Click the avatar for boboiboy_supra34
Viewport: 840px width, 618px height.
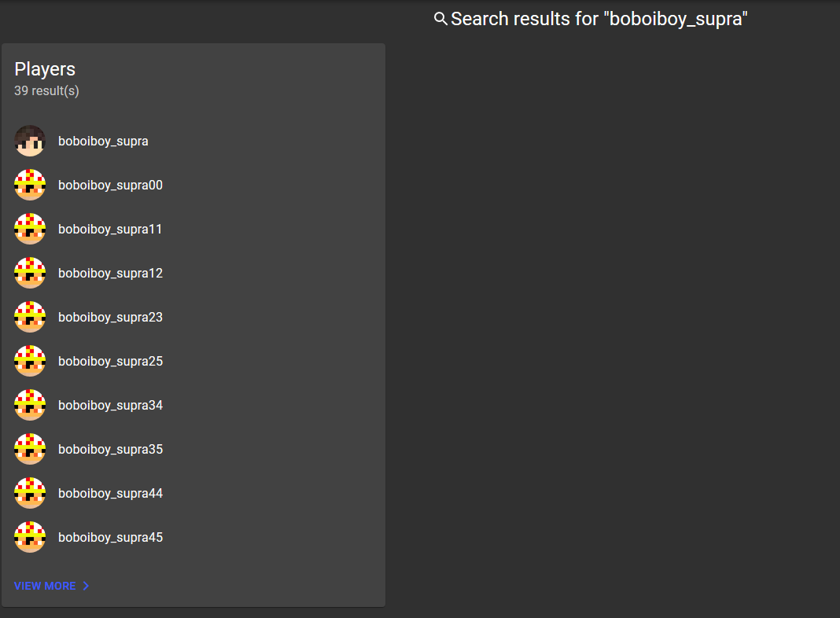[x=30, y=405]
